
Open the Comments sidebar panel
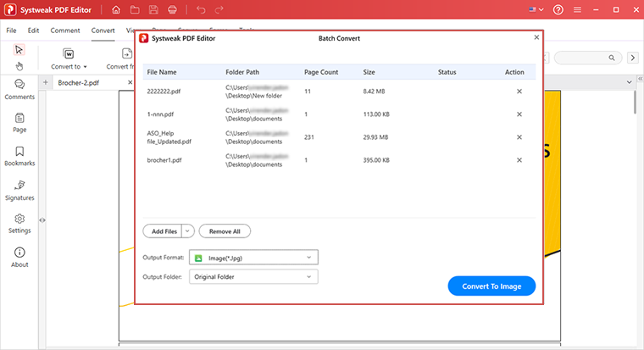coord(19,90)
